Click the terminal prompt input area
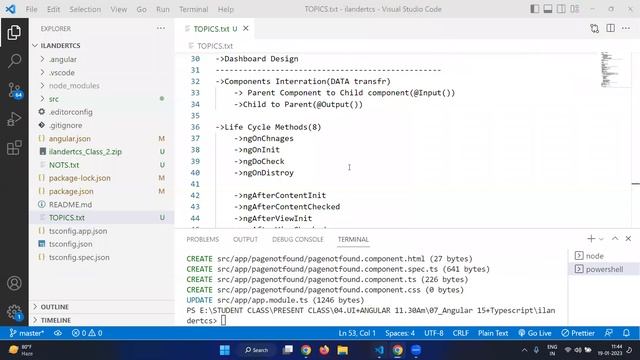Image resolution: width=640 pixels, height=360 pixels. pos(223,321)
